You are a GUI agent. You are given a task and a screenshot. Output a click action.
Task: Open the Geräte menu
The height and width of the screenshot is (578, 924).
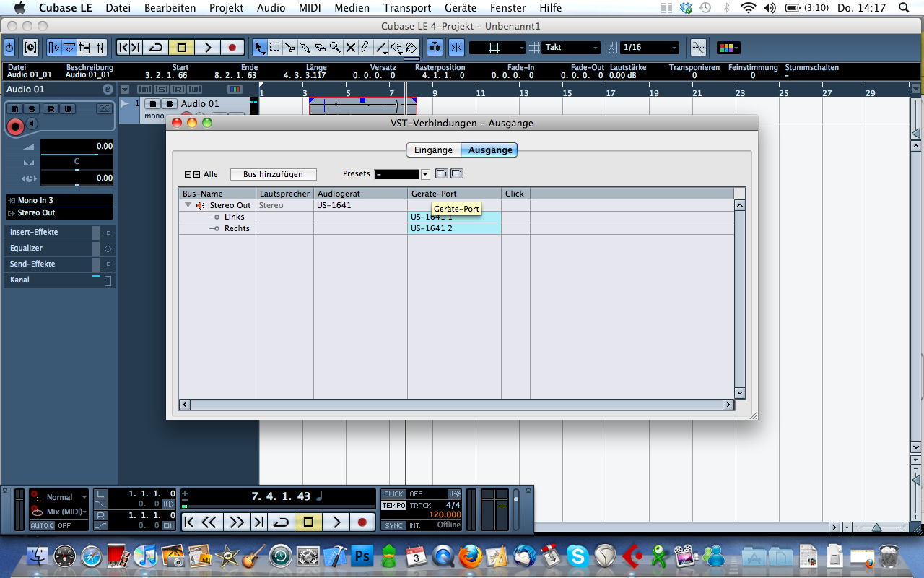tap(460, 8)
